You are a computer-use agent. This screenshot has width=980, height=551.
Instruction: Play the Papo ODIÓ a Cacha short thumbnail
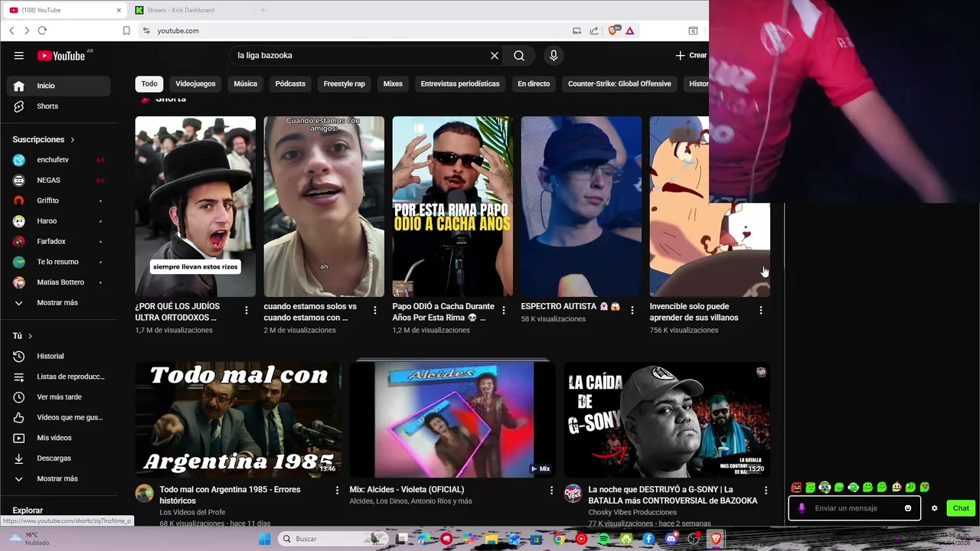pos(452,207)
